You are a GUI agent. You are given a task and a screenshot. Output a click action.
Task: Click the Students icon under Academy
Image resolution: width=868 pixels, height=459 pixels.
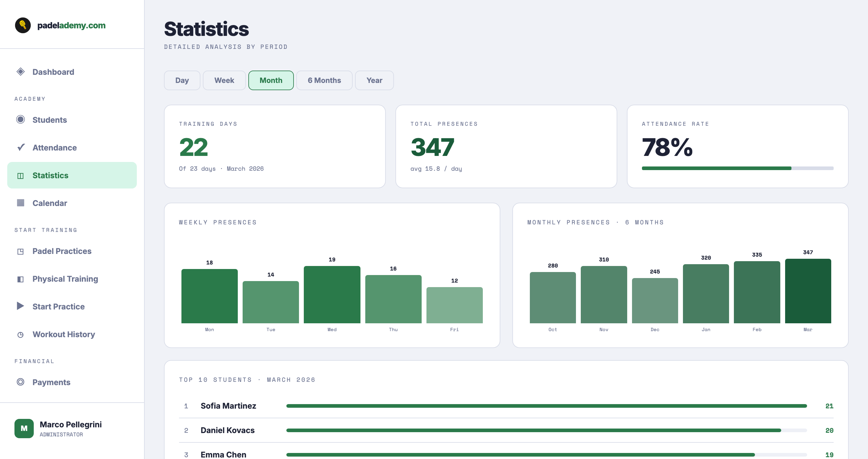[x=21, y=120]
